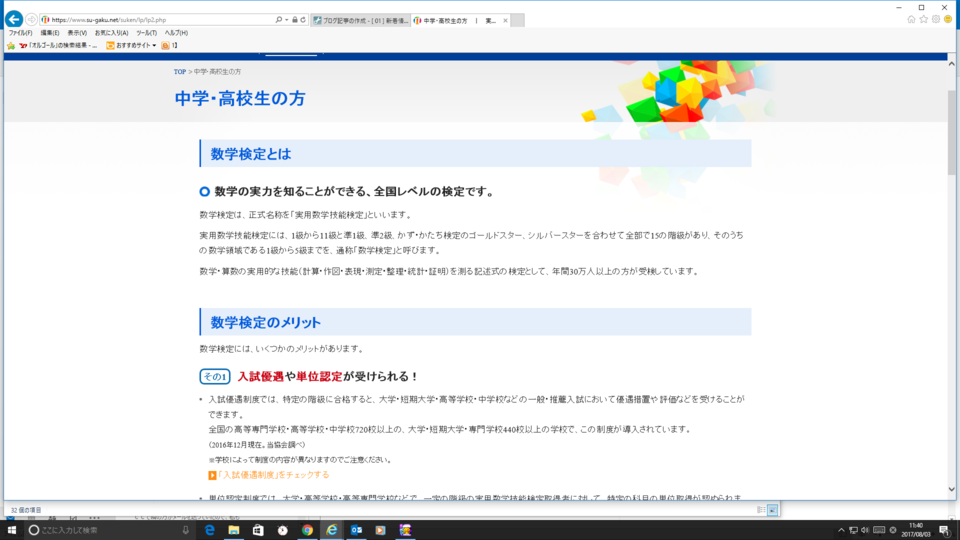Switch to details view icon in Explorer status bar

tap(761, 510)
